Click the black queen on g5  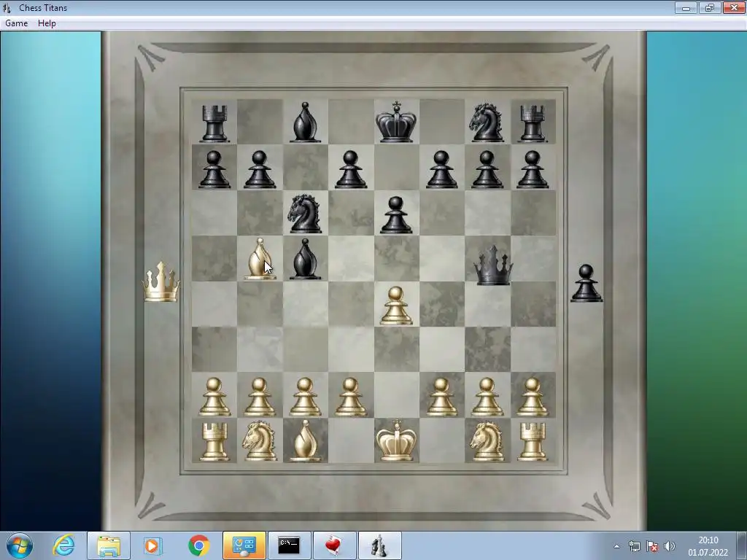493,265
